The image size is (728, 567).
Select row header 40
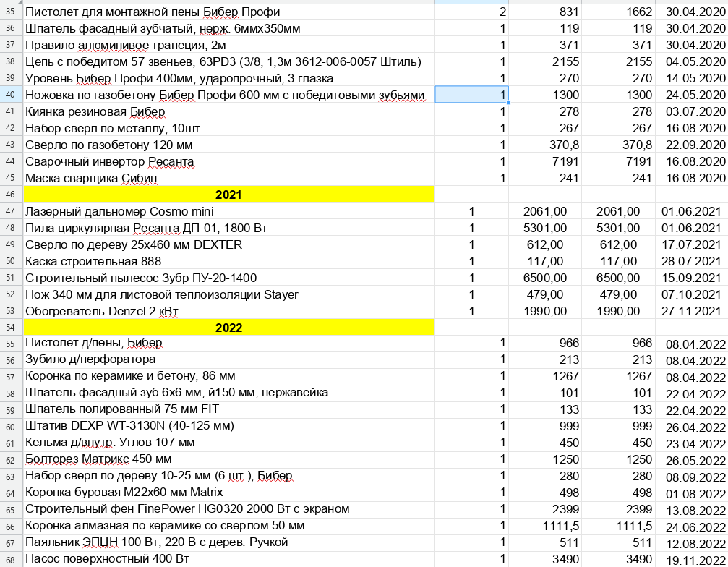pyautogui.click(x=11, y=95)
